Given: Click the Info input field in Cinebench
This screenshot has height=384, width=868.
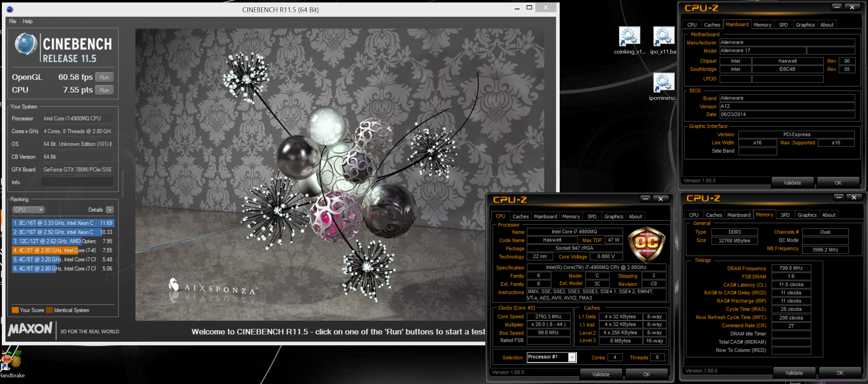Looking at the screenshot, I should click(78, 182).
